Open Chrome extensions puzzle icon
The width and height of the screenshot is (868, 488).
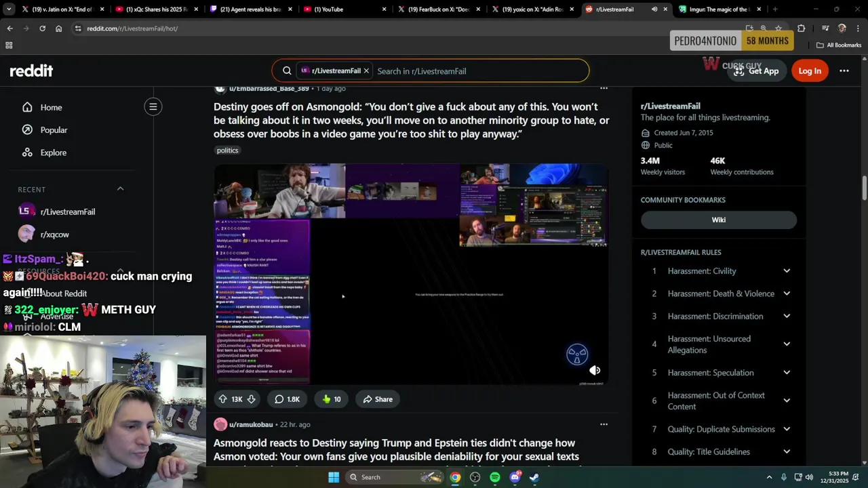pos(801,28)
